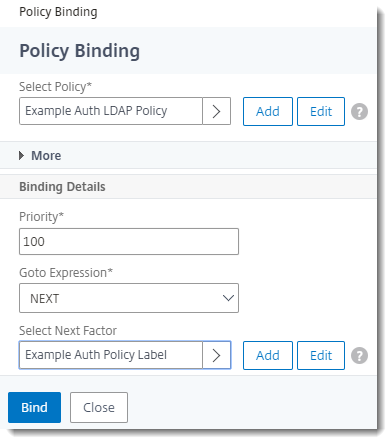
Task: Click the help icon beside Select Policy
Action: pos(359,111)
